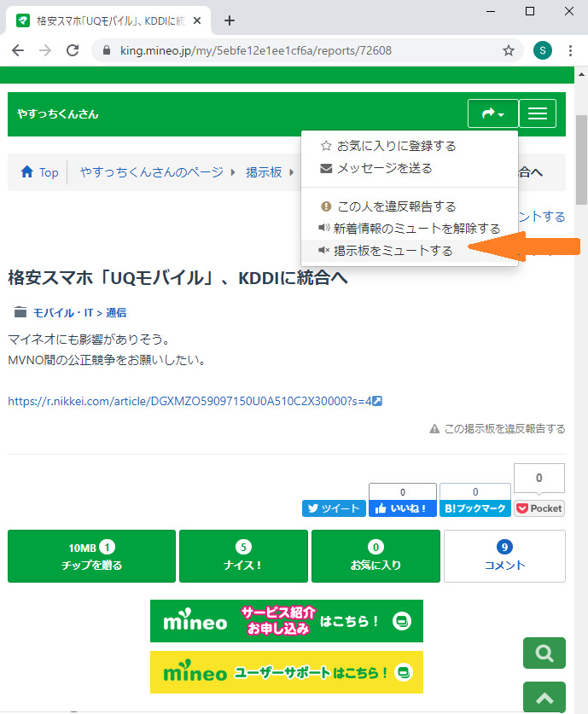Open mineo サービス紹介 お申し込み banner
Screen dimensions: 588x714
pyautogui.click(x=287, y=621)
